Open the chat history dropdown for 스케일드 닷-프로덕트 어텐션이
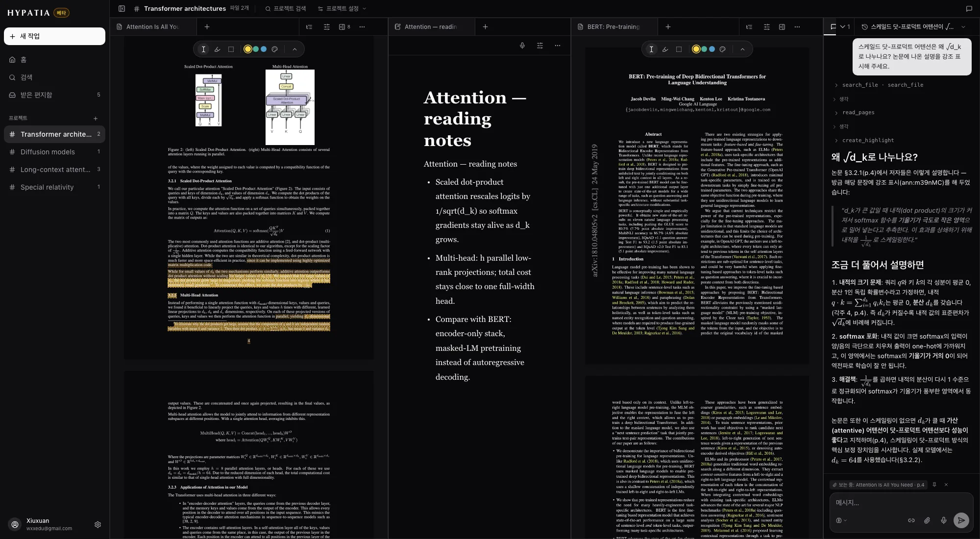Image resolution: width=980 pixels, height=539 pixels. tap(914, 27)
